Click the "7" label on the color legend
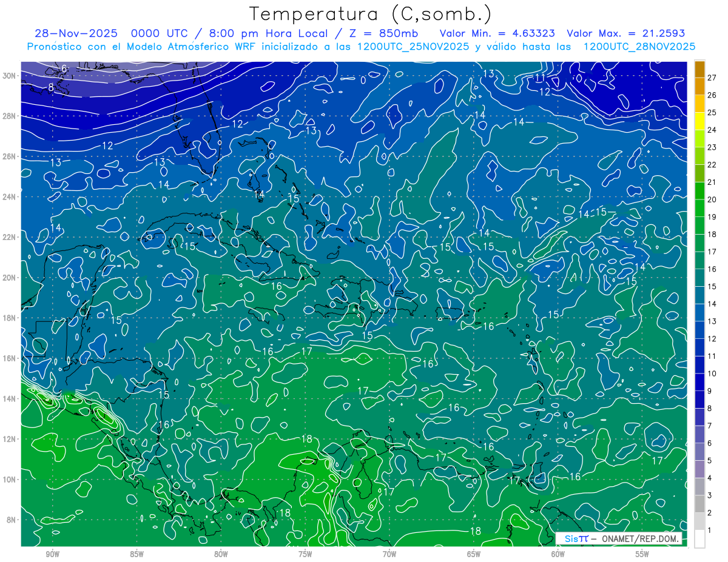The width and height of the screenshot is (728, 562). (709, 426)
